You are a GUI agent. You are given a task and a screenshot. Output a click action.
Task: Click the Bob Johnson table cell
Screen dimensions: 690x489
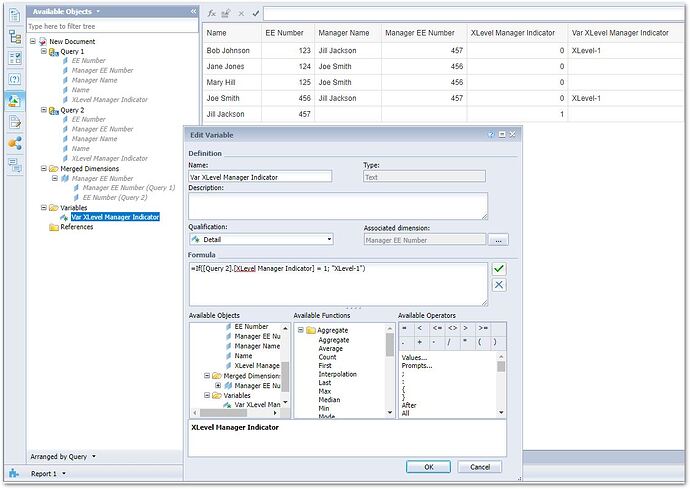(232, 51)
